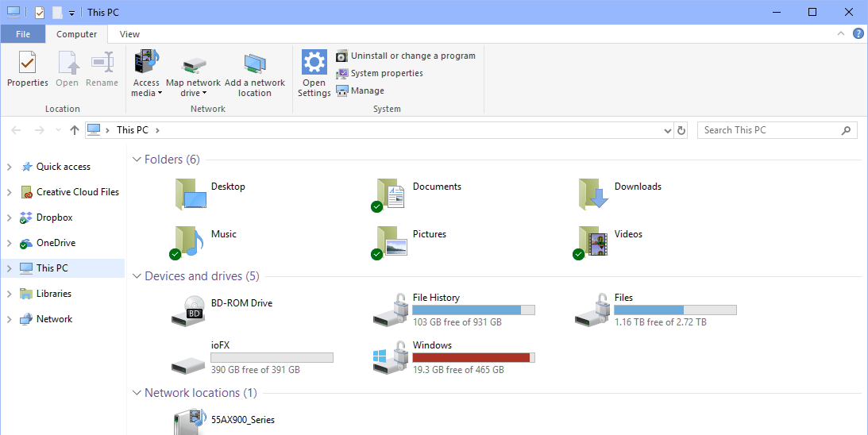Click the Access media icon
868x435 pixels.
pos(146,61)
